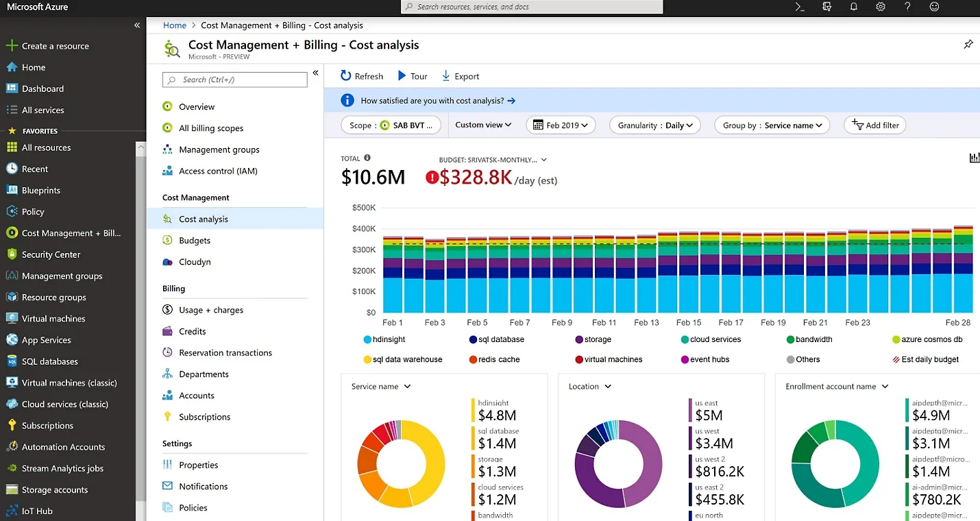Image resolution: width=980 pixels, height=521 pixels.
Task: Open Group by Service name dropdown
Action: click(x=772, y=125)
